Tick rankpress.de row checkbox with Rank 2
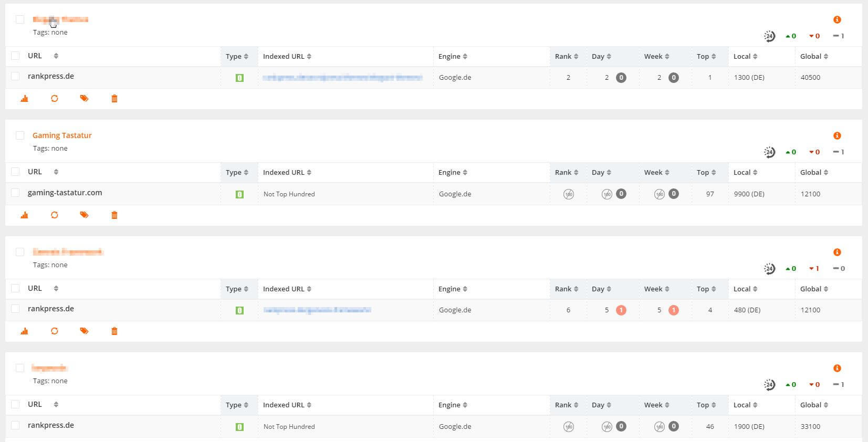This screenshot has width=868, height=442. point(15,76)
